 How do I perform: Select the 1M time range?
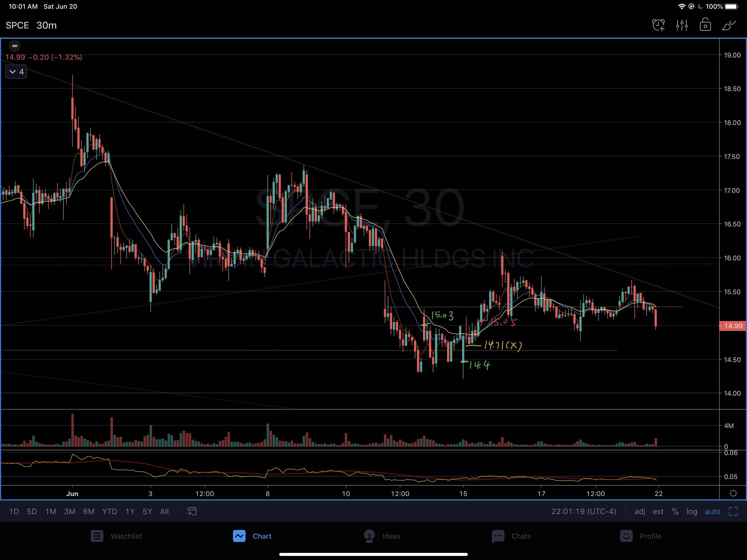(51, 511)
